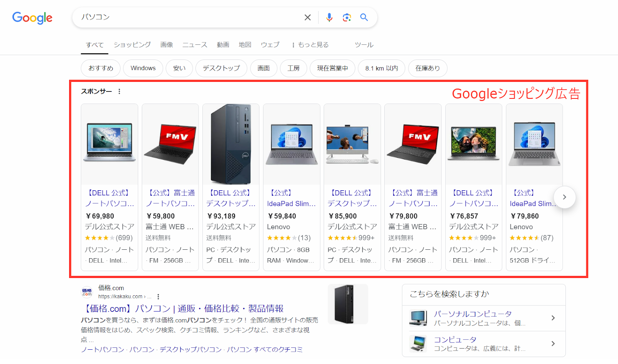The image size is (618, 364).
Task: Open three-dot menu beside kakaku.com URL
Action: click(x=158, y=297)
